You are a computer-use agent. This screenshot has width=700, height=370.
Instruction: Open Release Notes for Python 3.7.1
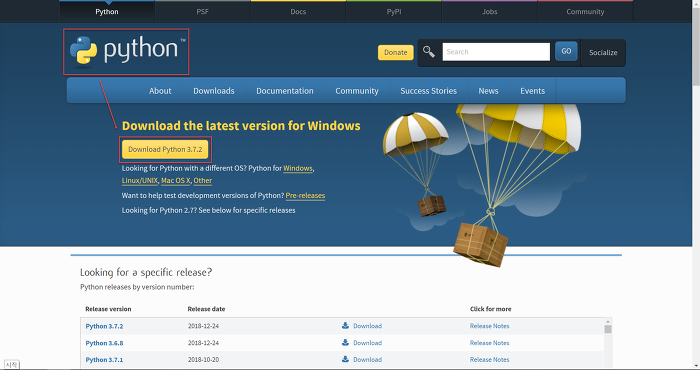(489, 360)
